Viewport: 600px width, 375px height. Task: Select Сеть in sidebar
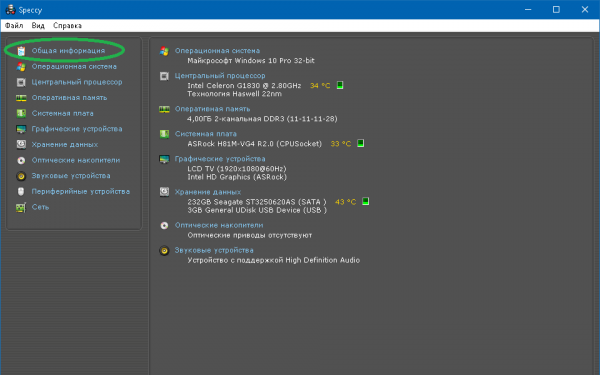point(40,207)
